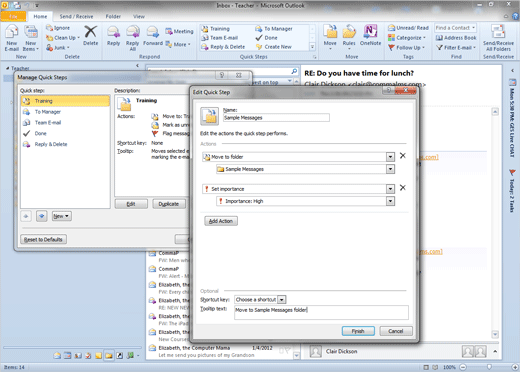Switch to the Send / Receive tab

coord(76,16)
